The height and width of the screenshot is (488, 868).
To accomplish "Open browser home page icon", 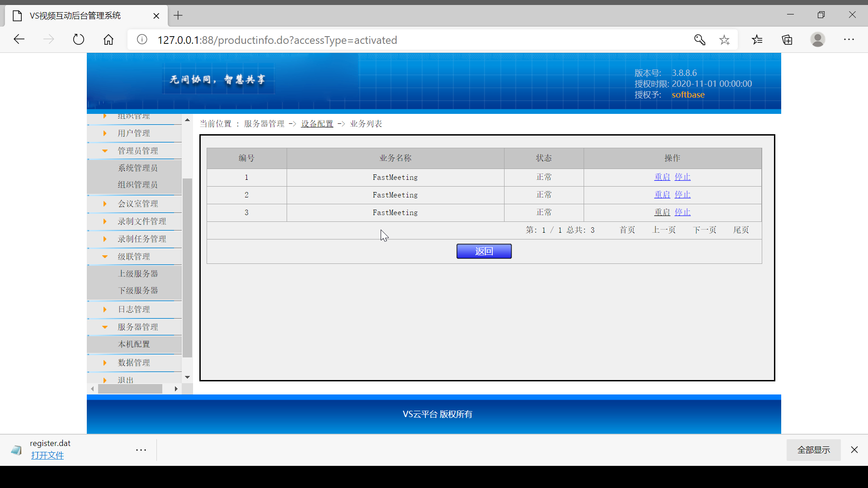I will click(108, 40).
